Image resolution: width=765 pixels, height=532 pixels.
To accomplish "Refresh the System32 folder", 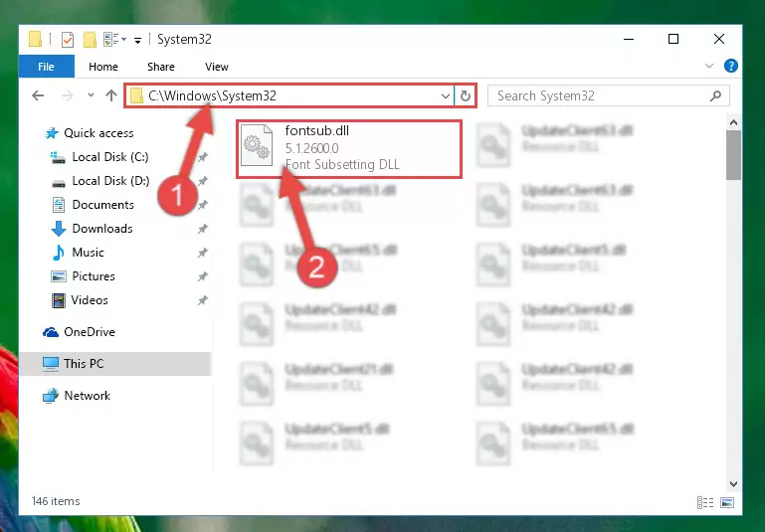I will point(466,96).
